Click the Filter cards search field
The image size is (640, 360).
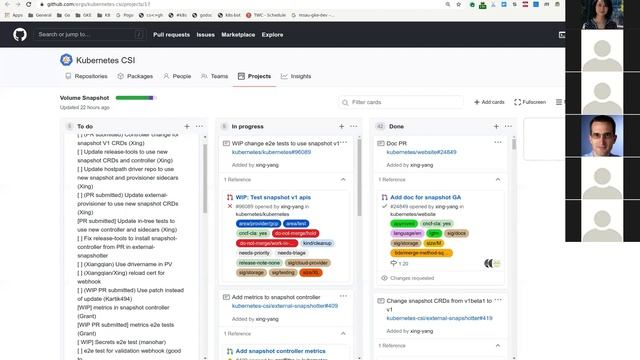point(401,102)
